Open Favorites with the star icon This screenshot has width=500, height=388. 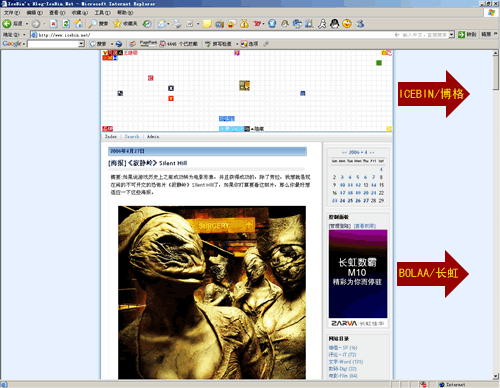pos(117,24)
